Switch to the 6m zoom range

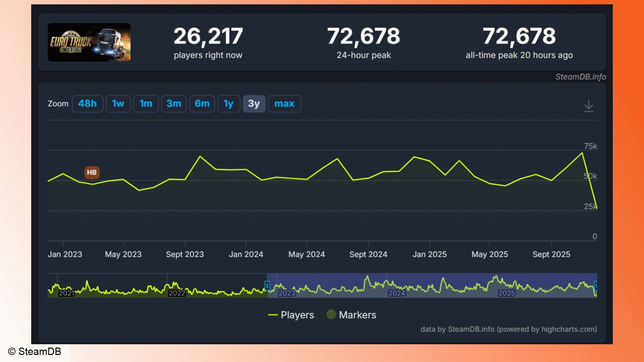coord(202,104)
